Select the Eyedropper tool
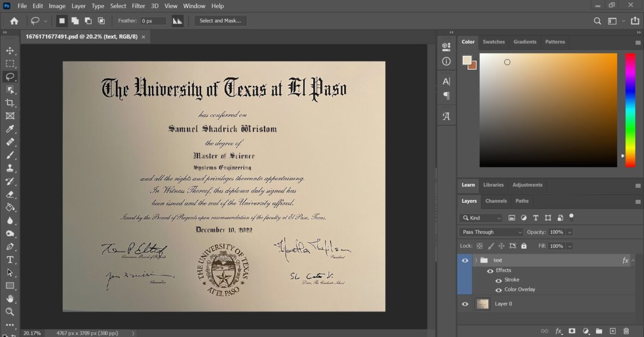Viewport: 644px width, 337px height. (x=10, y=129)
